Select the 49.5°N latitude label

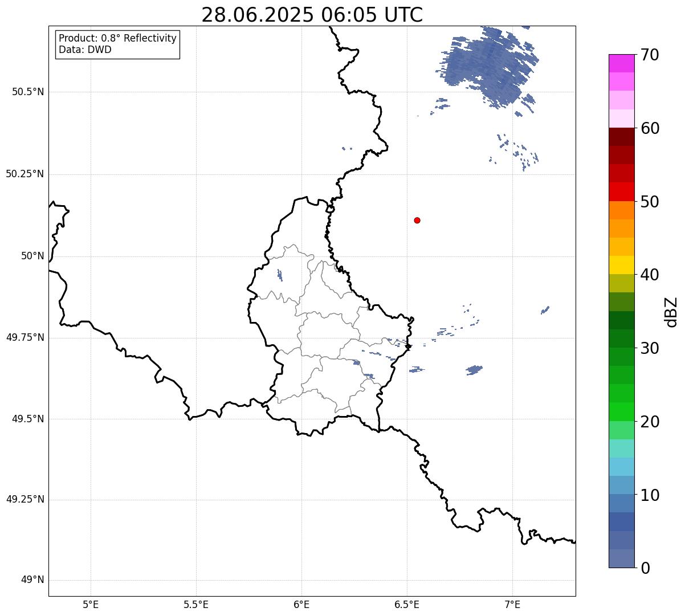28,419
